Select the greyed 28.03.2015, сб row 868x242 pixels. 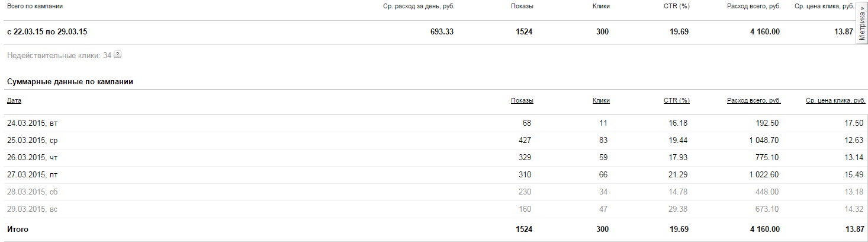(32, 192)
